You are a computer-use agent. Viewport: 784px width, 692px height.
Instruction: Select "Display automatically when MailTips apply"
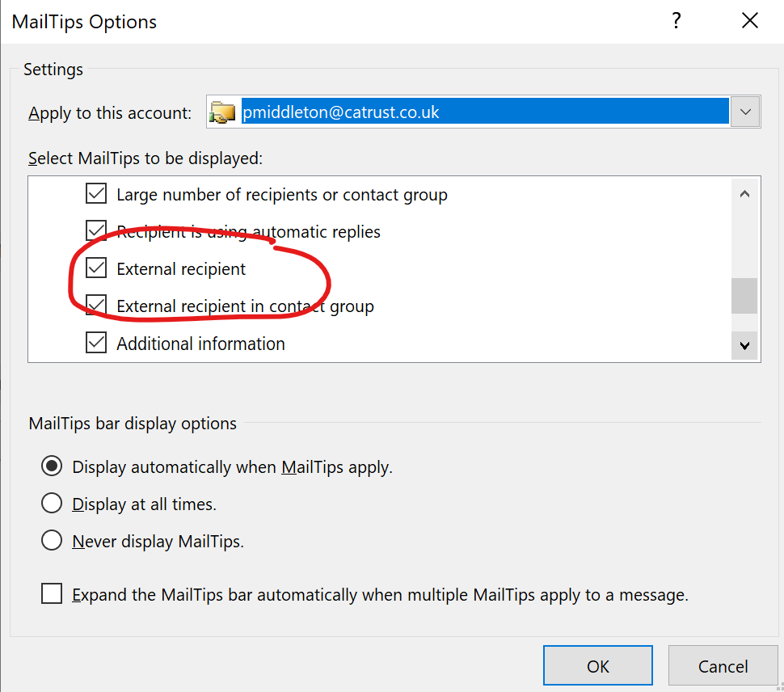52,466
